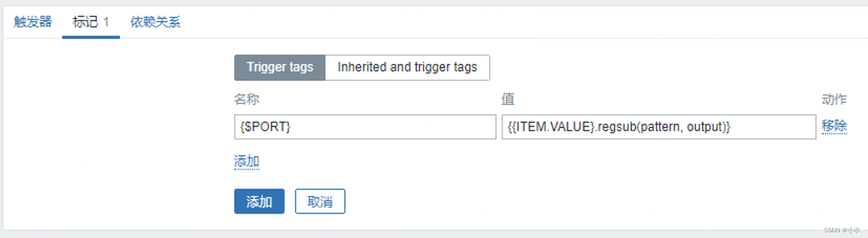The height and width of the screenshot is (238, 868).
Task: Click the 动作 column header
Action: [x=834, y=99]
